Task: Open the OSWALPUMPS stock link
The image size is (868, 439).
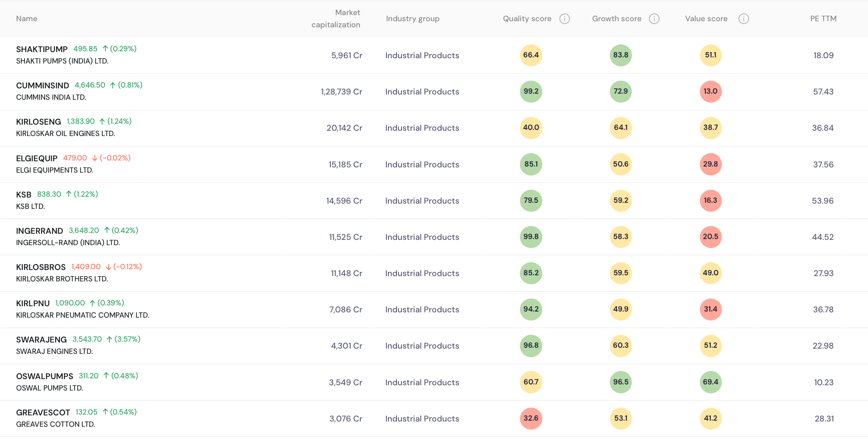Action: tap(44, 376)
